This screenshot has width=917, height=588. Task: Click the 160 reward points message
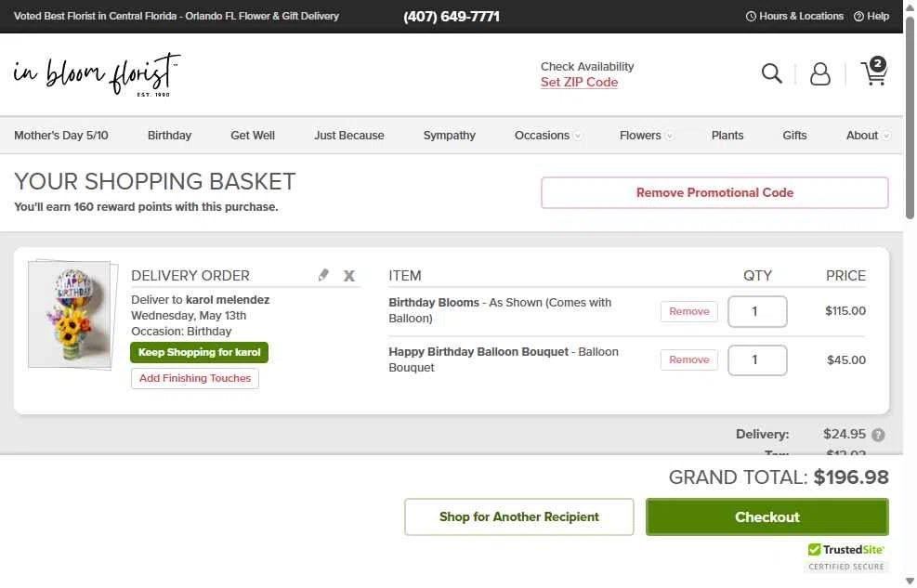(146, 207)
